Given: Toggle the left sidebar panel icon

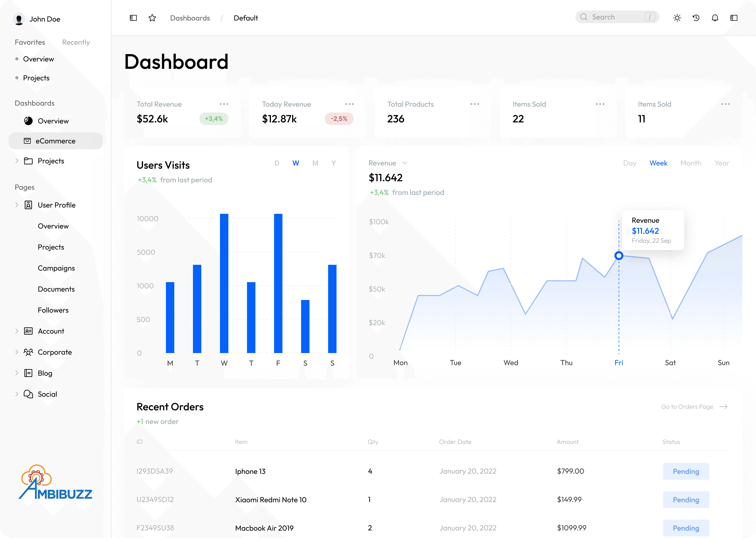Looking at the screenshot, I should (x=133, y=18).
